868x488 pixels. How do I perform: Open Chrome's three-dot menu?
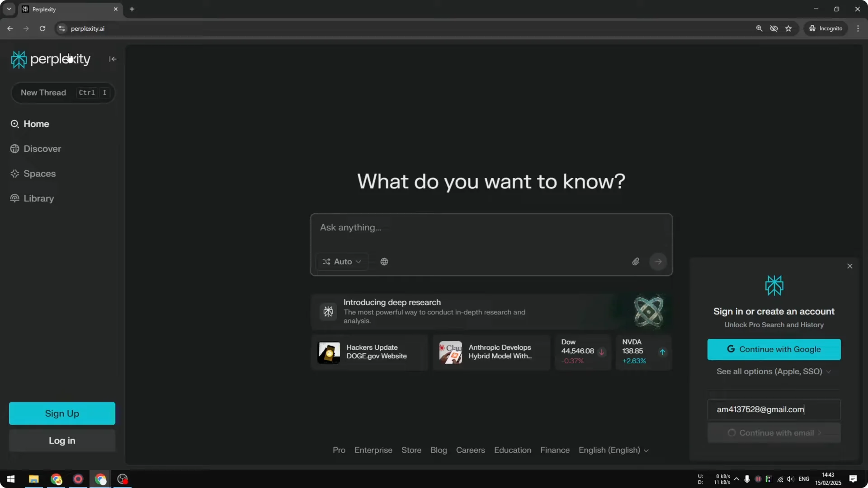pos(859,28)
